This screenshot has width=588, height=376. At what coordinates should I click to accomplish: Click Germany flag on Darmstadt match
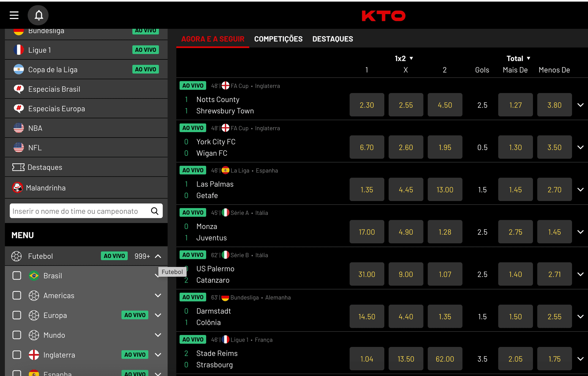tap(226, 297)
